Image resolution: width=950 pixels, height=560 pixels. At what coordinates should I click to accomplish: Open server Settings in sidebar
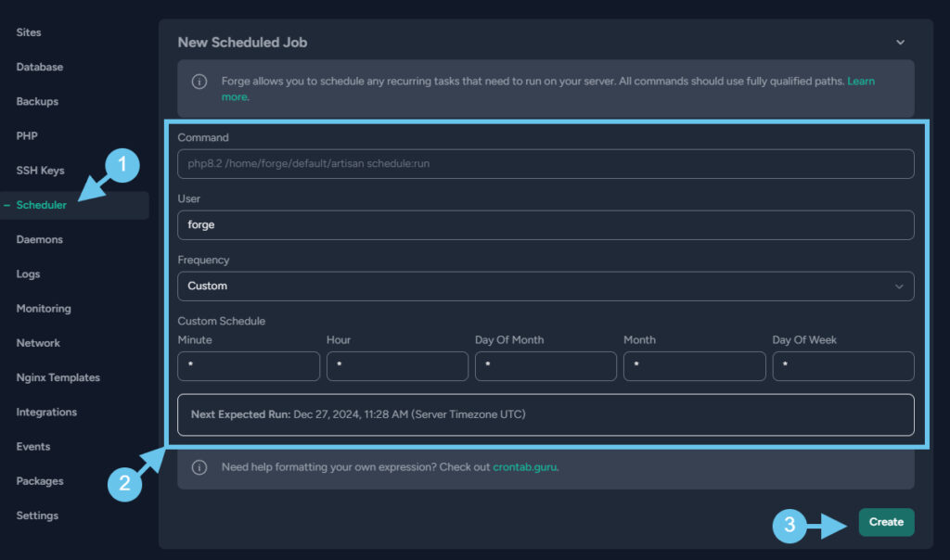pyautogui.click(x=37, y=515)
